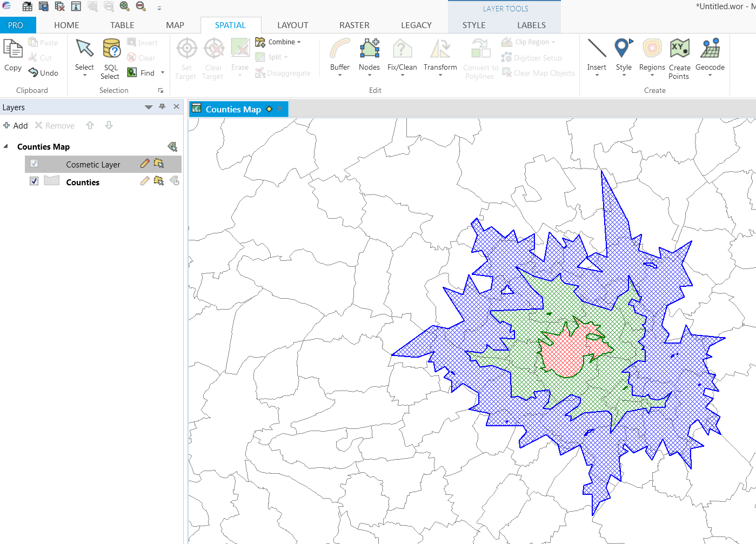Toggle Cosmetic Layer visibility checkbox
Viewport: 756px width, 544px height.
click(34, 163)
